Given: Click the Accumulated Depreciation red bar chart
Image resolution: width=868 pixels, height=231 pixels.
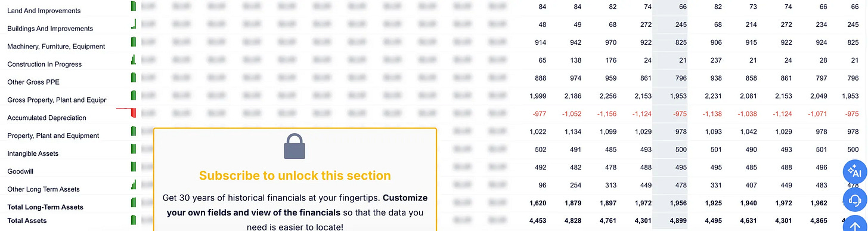Looking at the screenshot, I should tap(126, 112).
